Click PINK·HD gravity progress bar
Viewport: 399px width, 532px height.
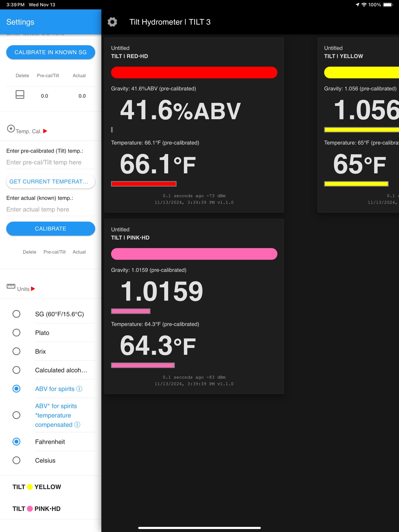(131, 311)
